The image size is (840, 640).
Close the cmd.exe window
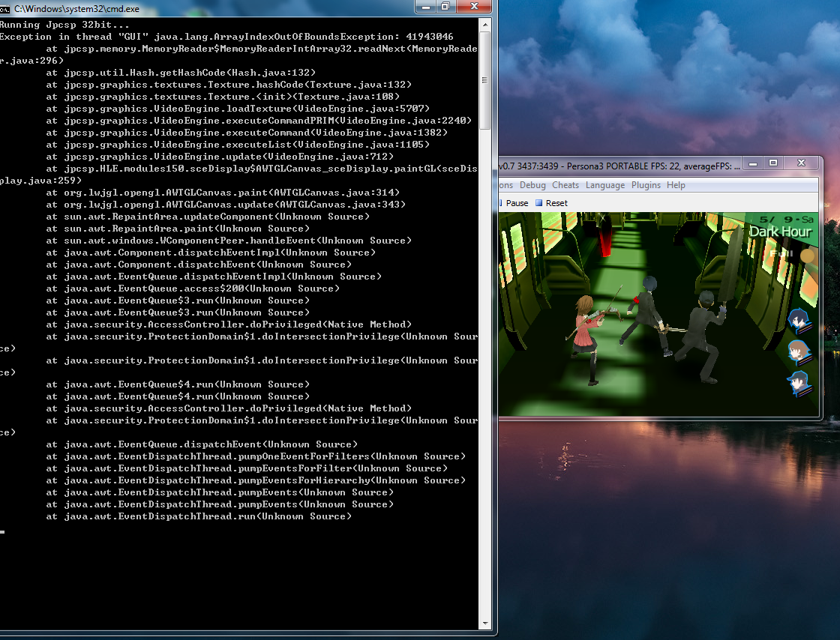pos(473,7)
